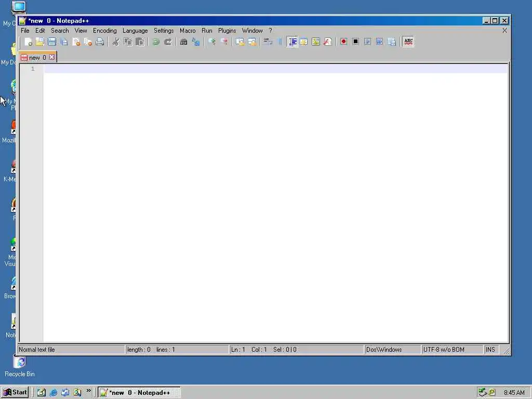Click the Zoom In toolbar icon
The width and height of the screenshot is (532, 399).
coord(212,42)
